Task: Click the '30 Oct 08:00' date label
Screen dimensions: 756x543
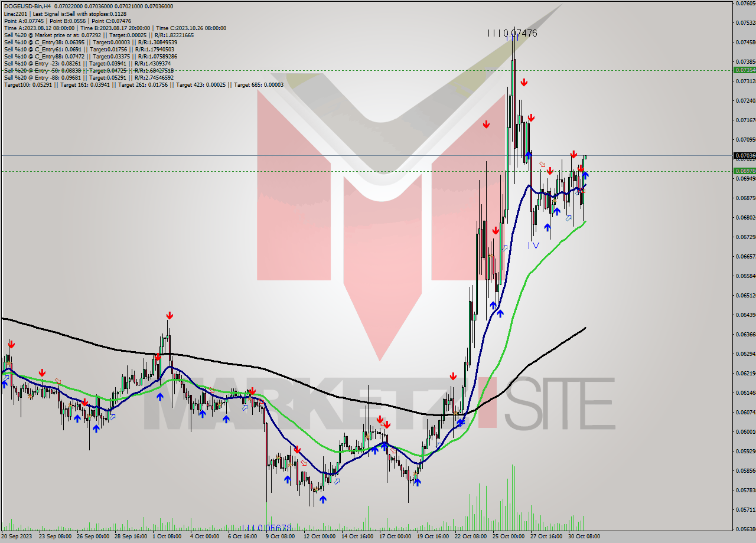Action: pyautogui.click(x=584, y=537)
